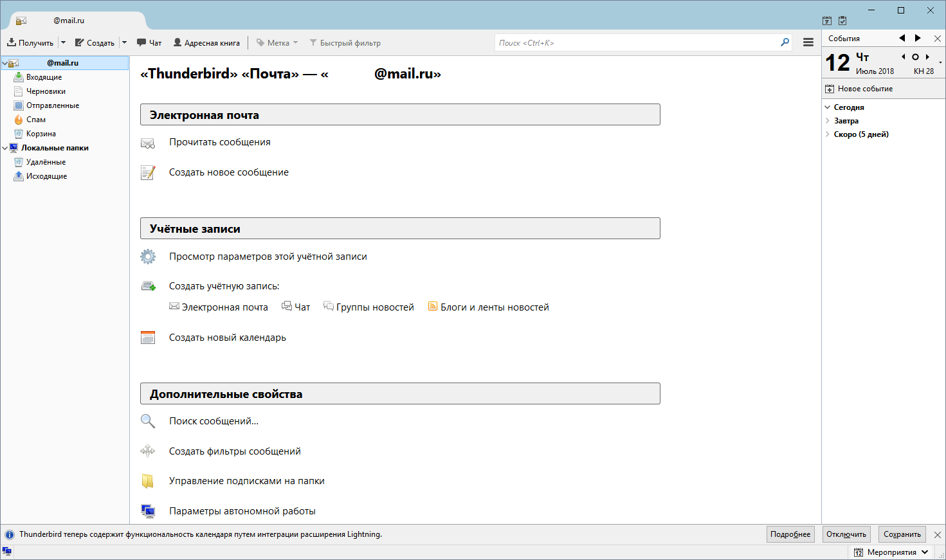Image resolution: width=946 pixels, height=560 pixels.
Task: Collapse the Local Folders tree node
Action: (x=5, y=148)
